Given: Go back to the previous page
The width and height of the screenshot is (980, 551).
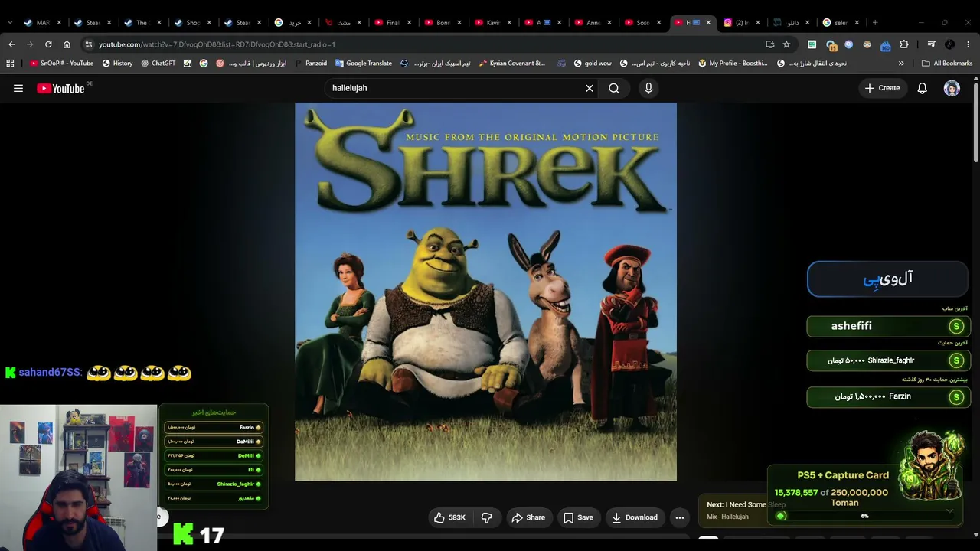Looking at the screenshot, I should tap(11, 44).
